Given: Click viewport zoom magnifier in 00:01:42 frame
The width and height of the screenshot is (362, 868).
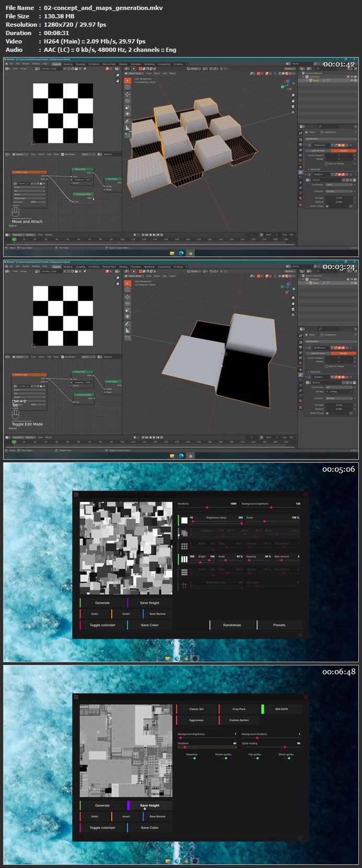Looking at the screenshot, I should 293,95.
